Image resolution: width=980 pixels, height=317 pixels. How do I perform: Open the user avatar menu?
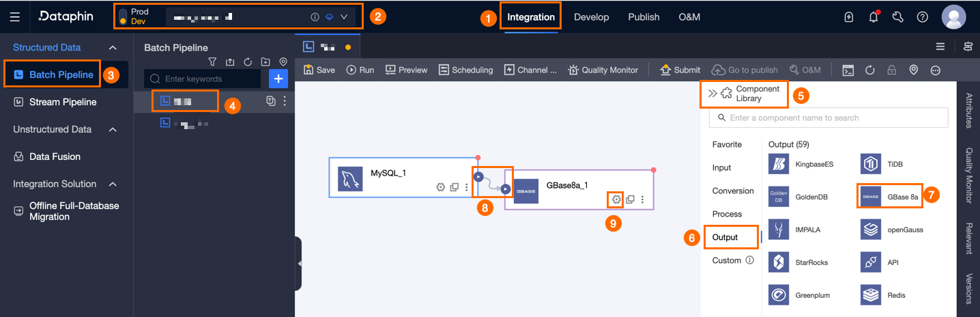(x=953, y=17)
